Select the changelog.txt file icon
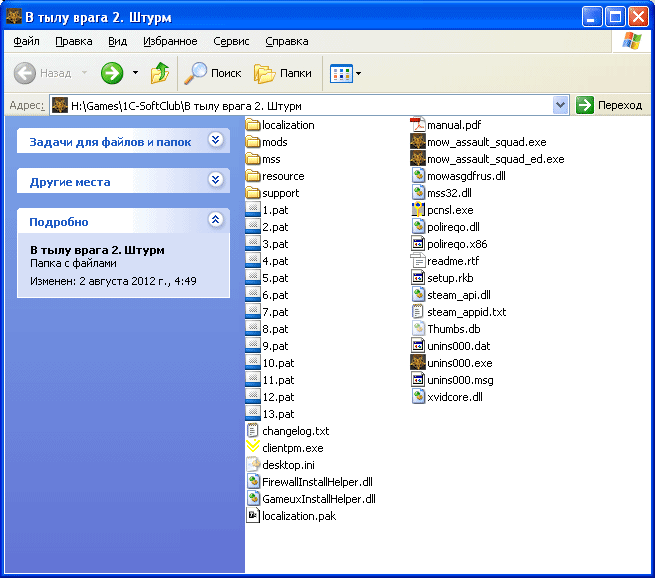655x578 pixels. tap(253, 431)
